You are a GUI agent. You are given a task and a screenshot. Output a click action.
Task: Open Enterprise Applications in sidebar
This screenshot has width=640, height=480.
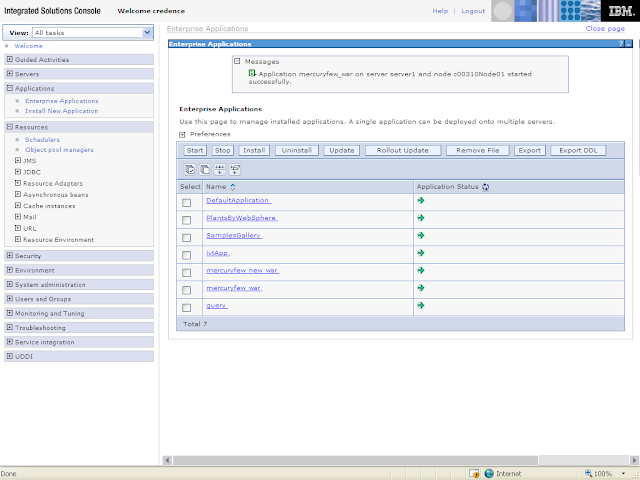[62, 101]
